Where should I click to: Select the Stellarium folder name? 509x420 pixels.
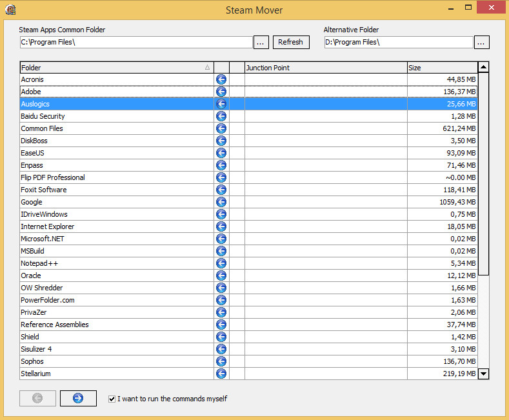click(35, 374)
